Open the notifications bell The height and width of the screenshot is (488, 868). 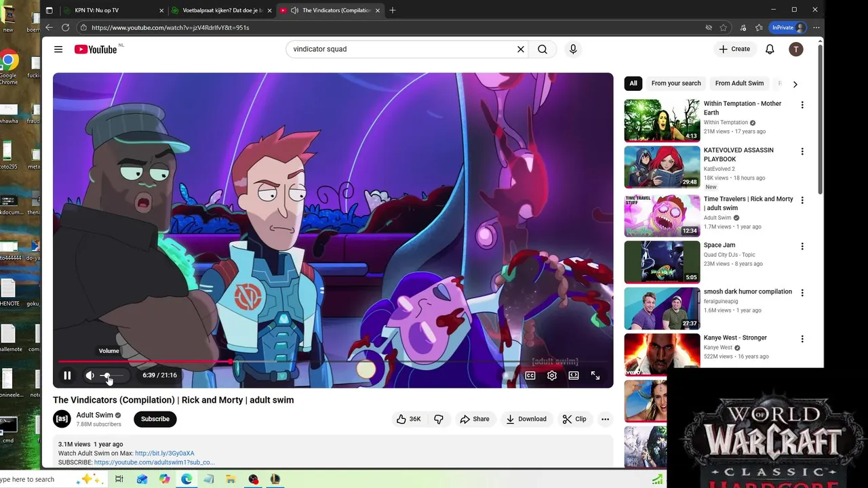click(770, 49)
